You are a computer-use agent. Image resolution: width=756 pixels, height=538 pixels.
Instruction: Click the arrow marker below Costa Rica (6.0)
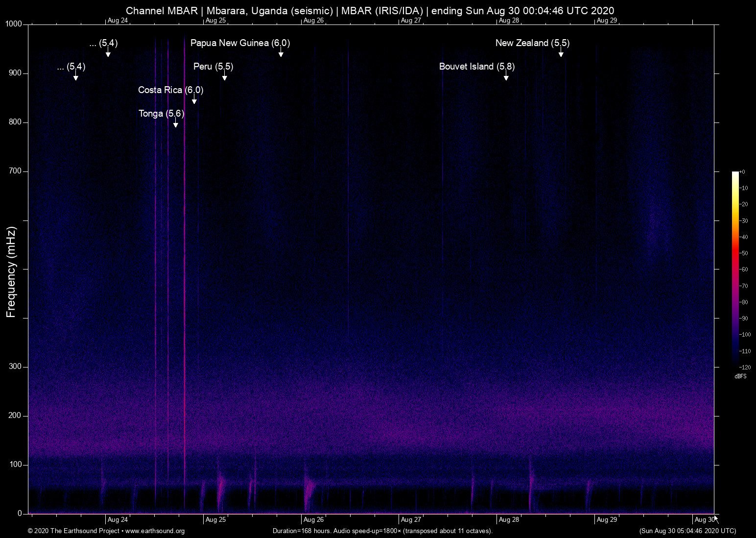click(194, 100)
